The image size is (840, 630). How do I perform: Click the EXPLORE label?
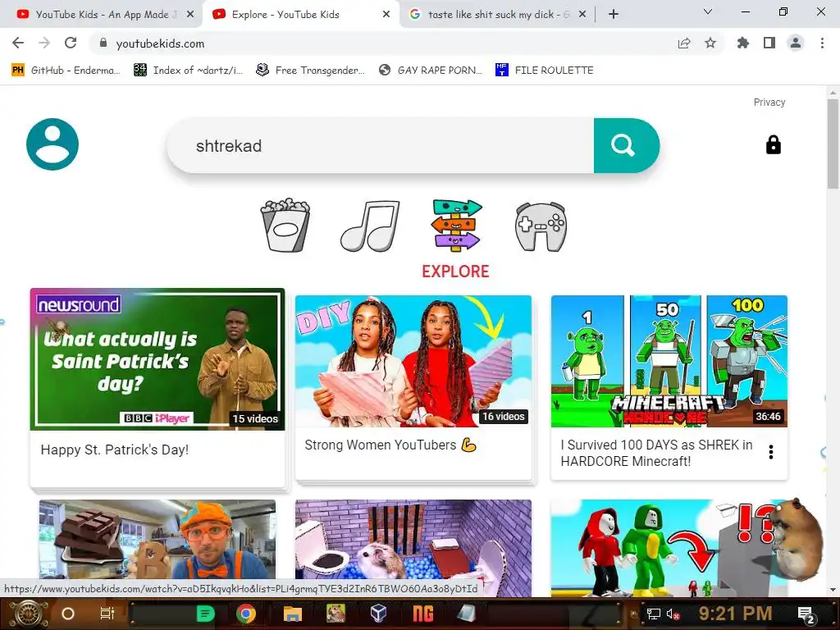pyautogui.click(x=455, y=272)
